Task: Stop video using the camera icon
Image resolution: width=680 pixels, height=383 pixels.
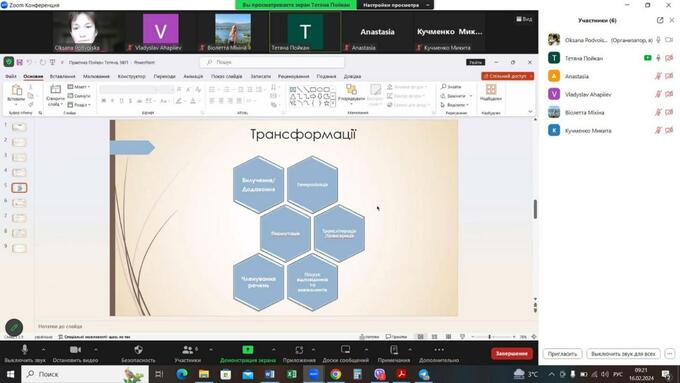Action: pyautogui.click(x=75, y=350)
